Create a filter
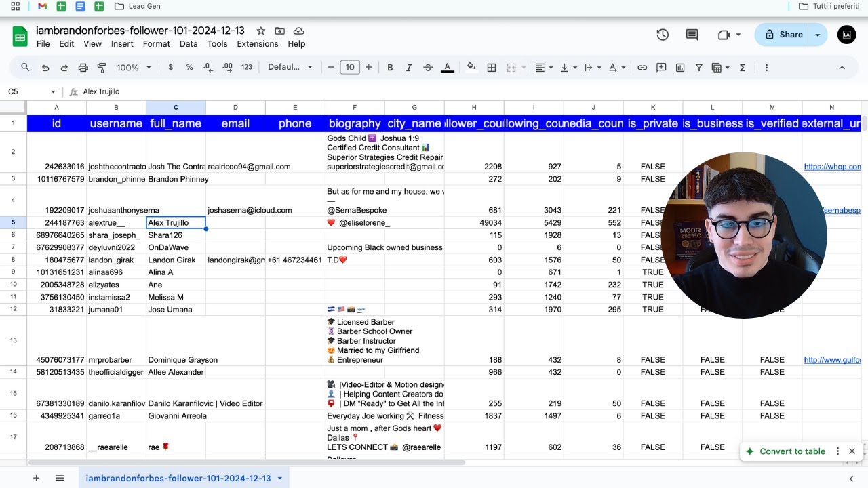Image resolution: width=868 pixels, height=488 pixels. [x=699, y=68]
